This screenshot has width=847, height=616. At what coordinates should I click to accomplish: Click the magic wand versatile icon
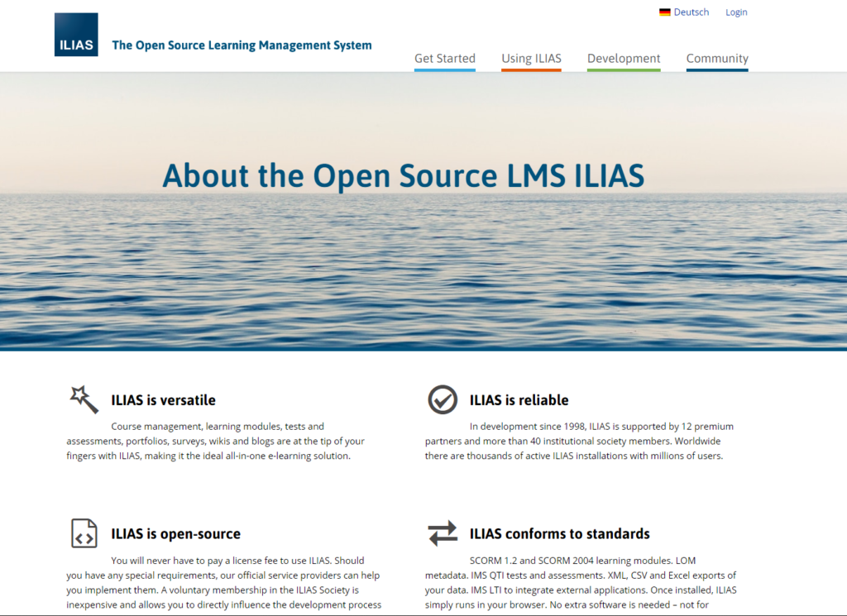(x=84, y=399)
